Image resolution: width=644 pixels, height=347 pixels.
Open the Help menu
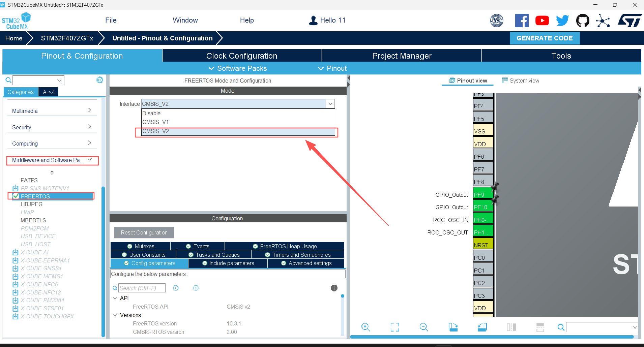click(247, 20)
